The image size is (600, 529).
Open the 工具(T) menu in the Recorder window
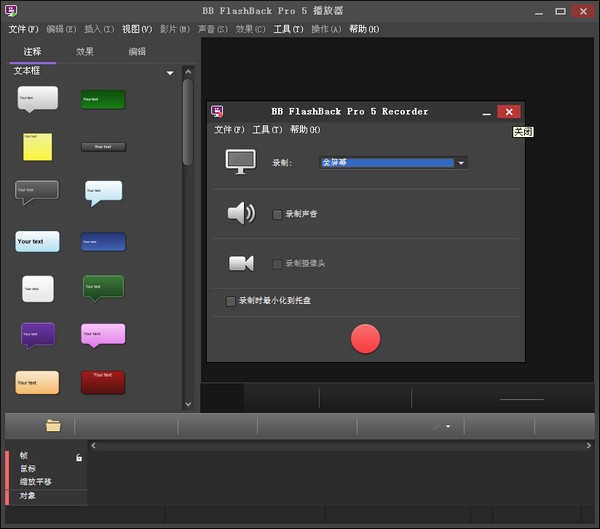coord(267,130)
